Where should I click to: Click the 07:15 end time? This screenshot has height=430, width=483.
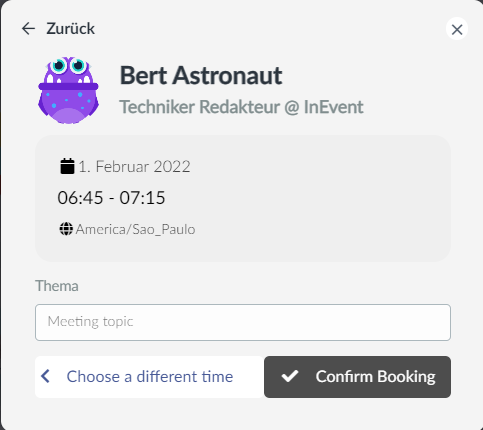coord(142,198)
